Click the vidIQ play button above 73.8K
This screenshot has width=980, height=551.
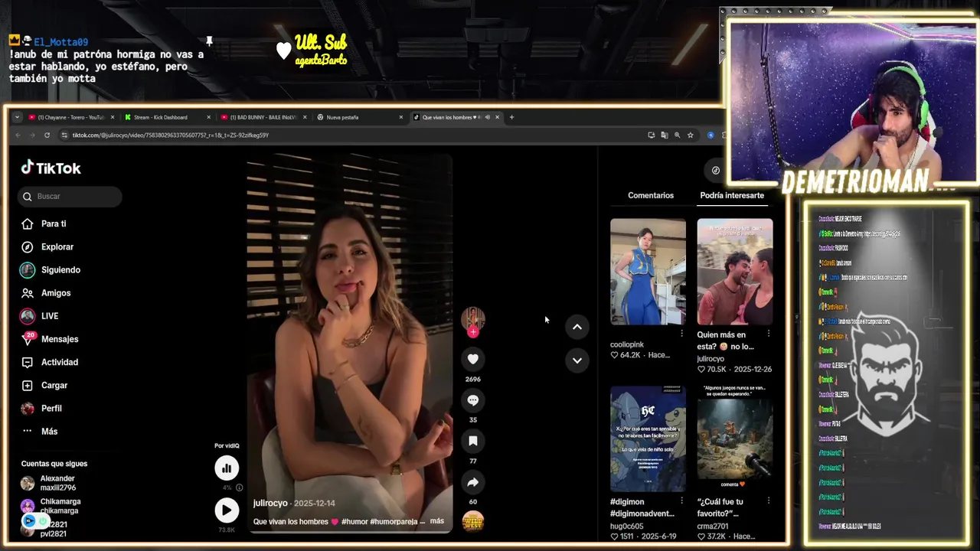[x=227, y=510]
